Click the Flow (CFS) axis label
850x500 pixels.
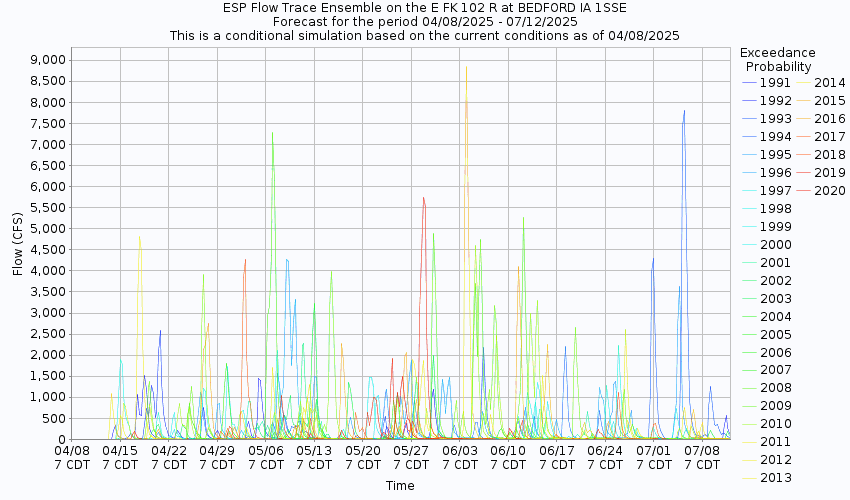pyautogui.click(x=17, y=244)
